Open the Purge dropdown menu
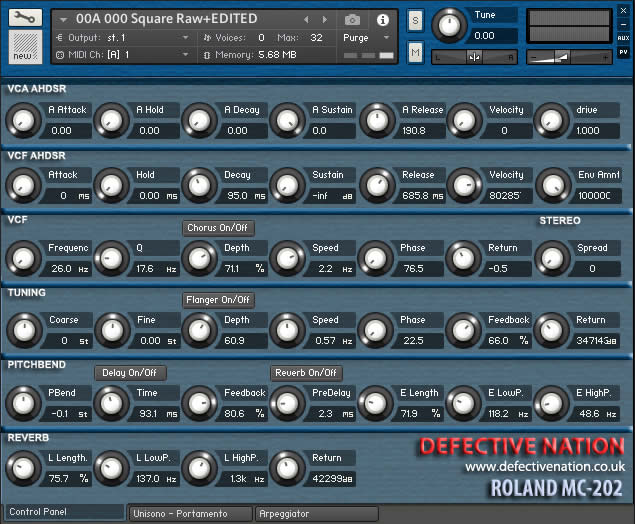Viewport: 635px width, 524px height. pos(366,38)
